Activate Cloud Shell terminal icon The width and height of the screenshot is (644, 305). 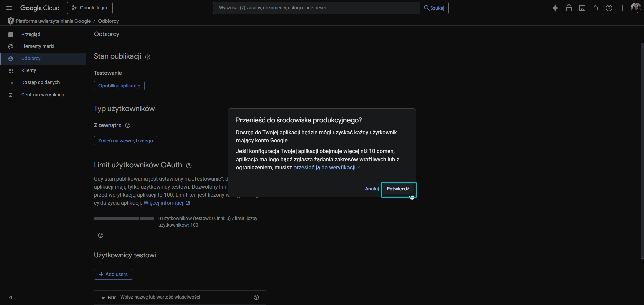[582, 8]
